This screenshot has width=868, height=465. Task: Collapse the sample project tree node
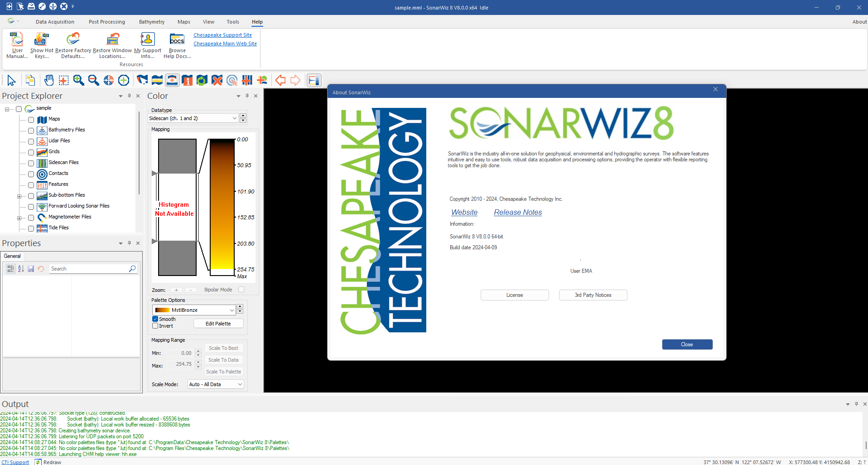pyautogui.click(x=7, y=109)
